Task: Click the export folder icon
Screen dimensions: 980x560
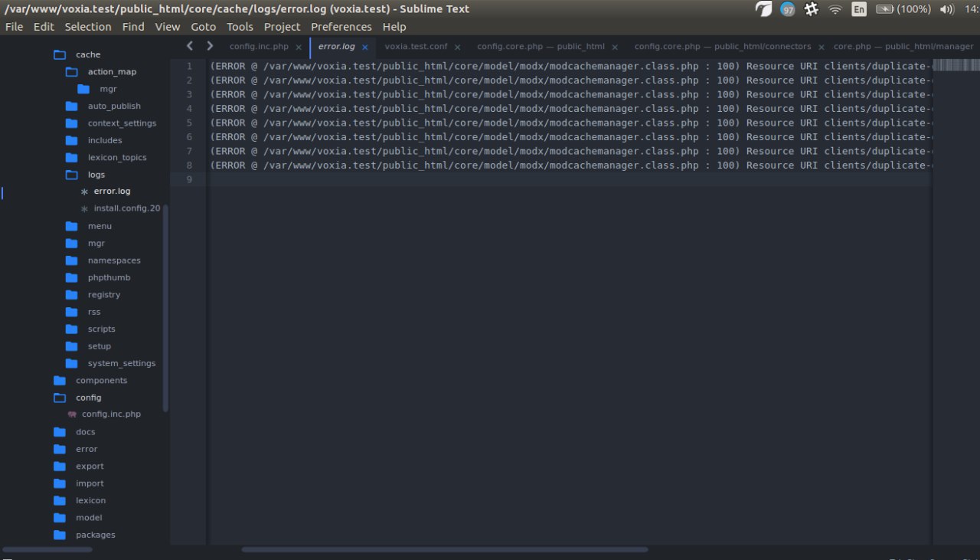Action: point(60,467)
